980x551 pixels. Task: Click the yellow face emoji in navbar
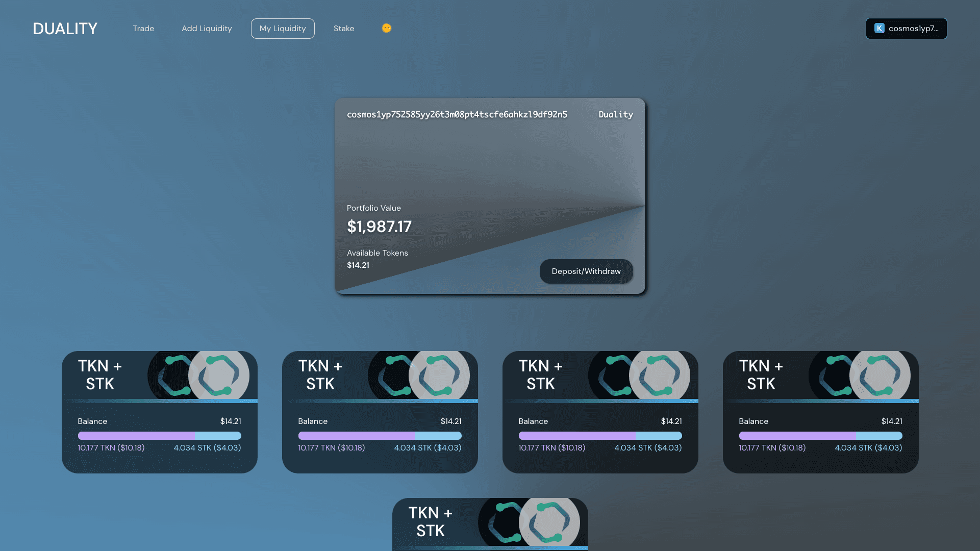[x=387, y=28]
